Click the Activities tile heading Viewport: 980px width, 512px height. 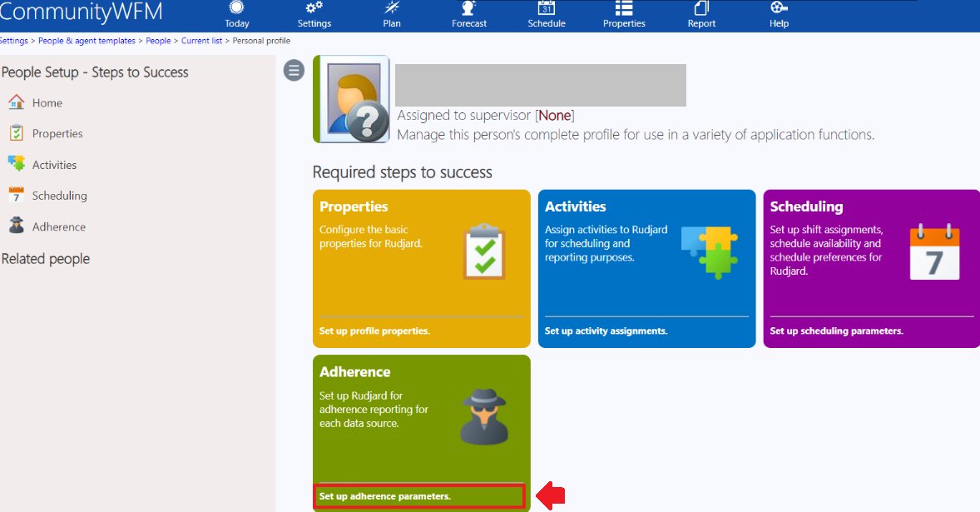[576, 206]
